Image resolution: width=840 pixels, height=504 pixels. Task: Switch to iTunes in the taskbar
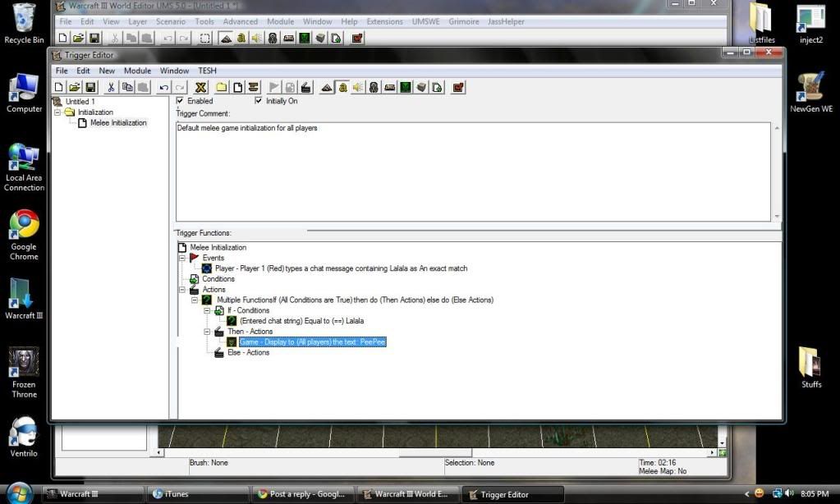tap(198, 494)
